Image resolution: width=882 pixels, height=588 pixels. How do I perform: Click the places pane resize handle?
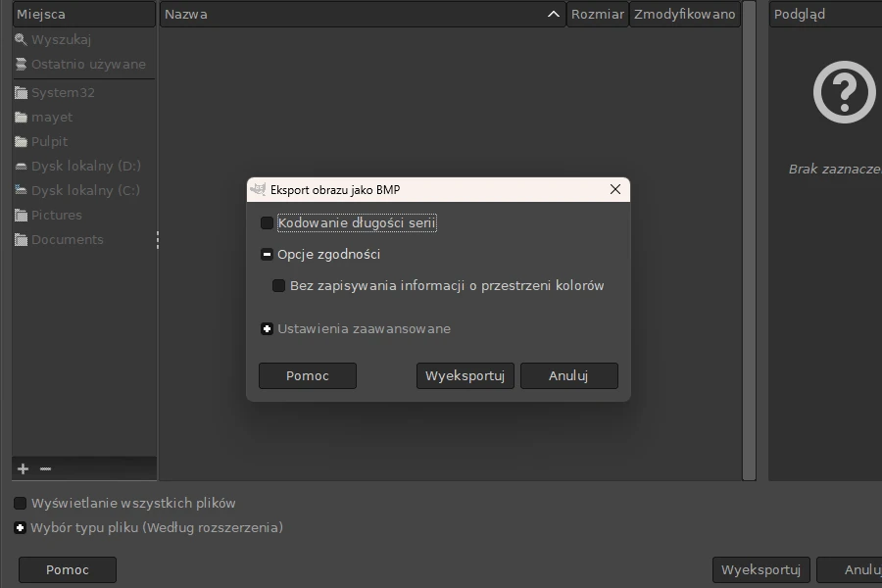[158, 240]
